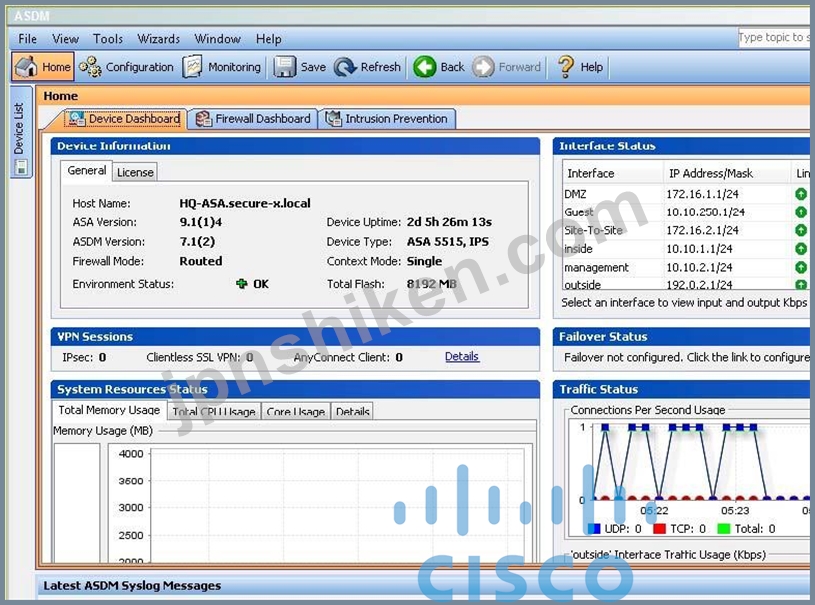Switch to the Device Dashboard tab
Screen dimensions: 815x605
click(x=125, y=119)
